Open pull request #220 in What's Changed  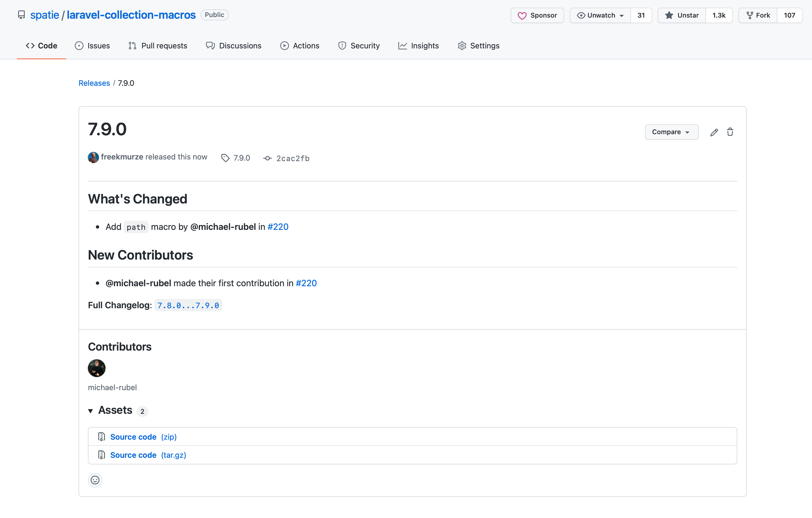278,227
